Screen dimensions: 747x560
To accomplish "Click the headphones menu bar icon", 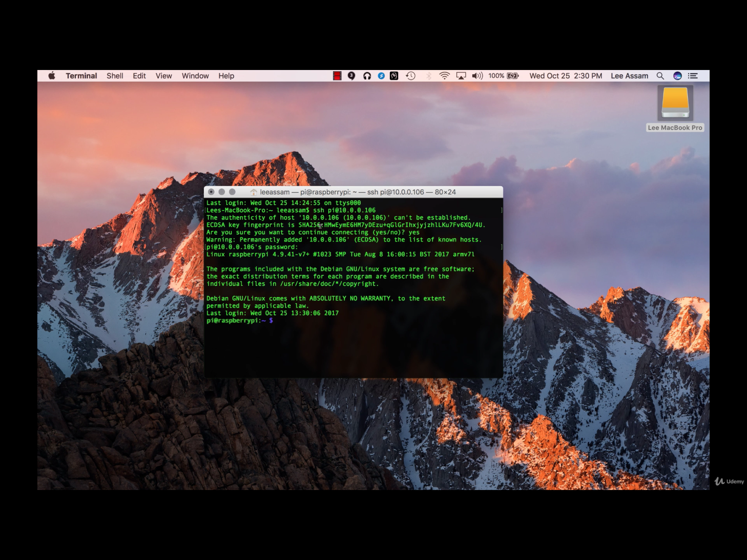I will click(367, 76).
